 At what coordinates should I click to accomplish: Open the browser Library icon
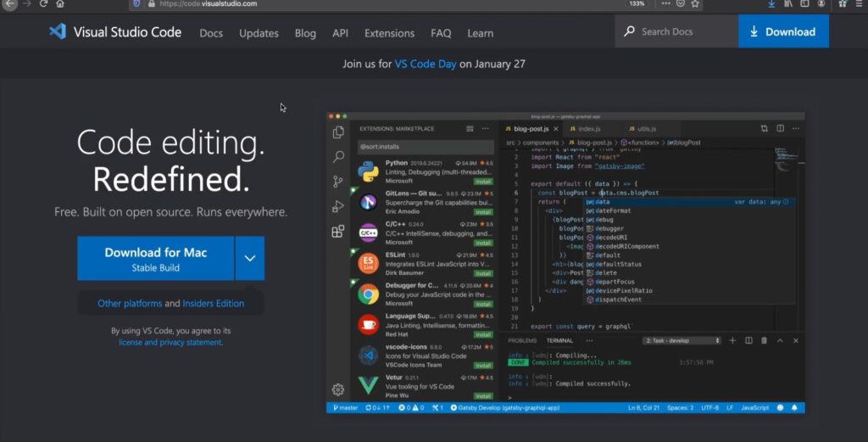tap(788, 4)
